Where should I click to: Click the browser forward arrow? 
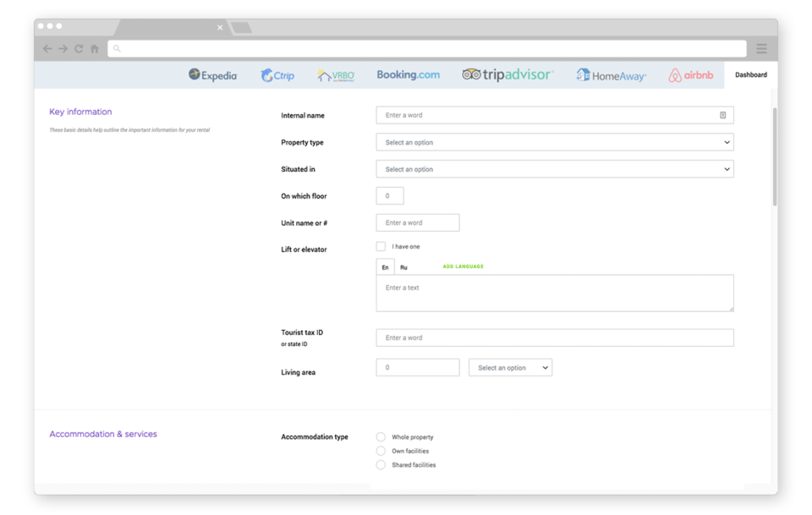click(x=63, y=49)
